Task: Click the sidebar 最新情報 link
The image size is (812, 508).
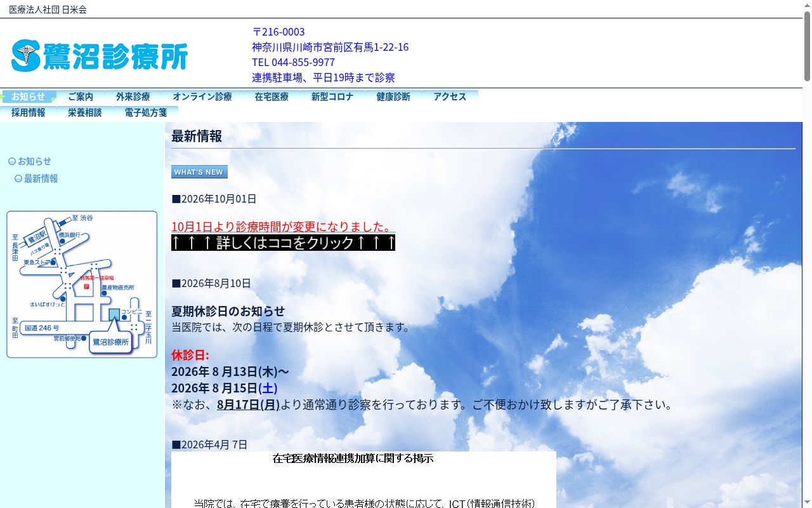Action: [x=41, y=178]
